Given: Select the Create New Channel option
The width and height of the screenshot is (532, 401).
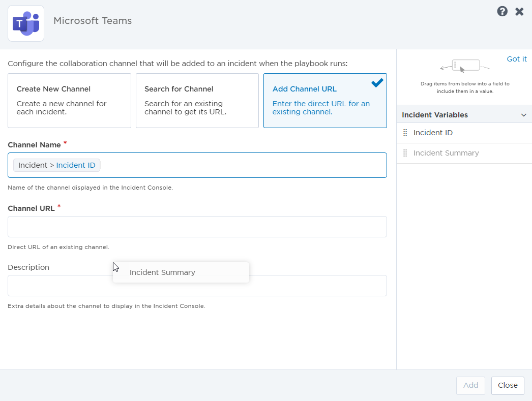Looking at the screenshot, I should tap(69, 101).
